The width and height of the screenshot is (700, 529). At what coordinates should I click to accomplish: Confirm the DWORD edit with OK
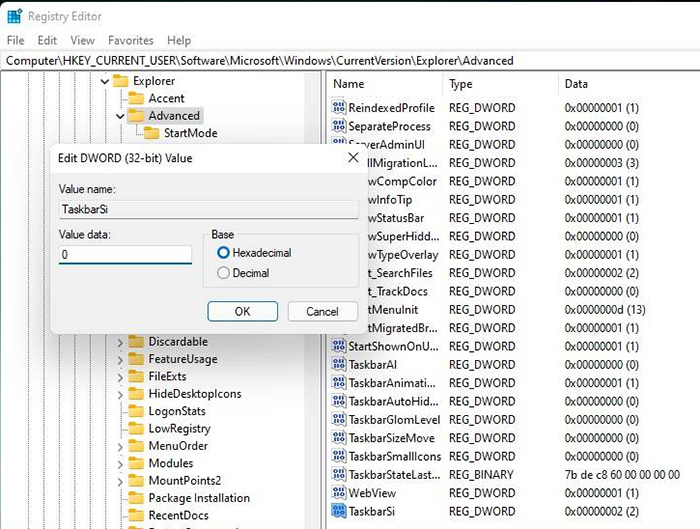(x=242, y=311)
